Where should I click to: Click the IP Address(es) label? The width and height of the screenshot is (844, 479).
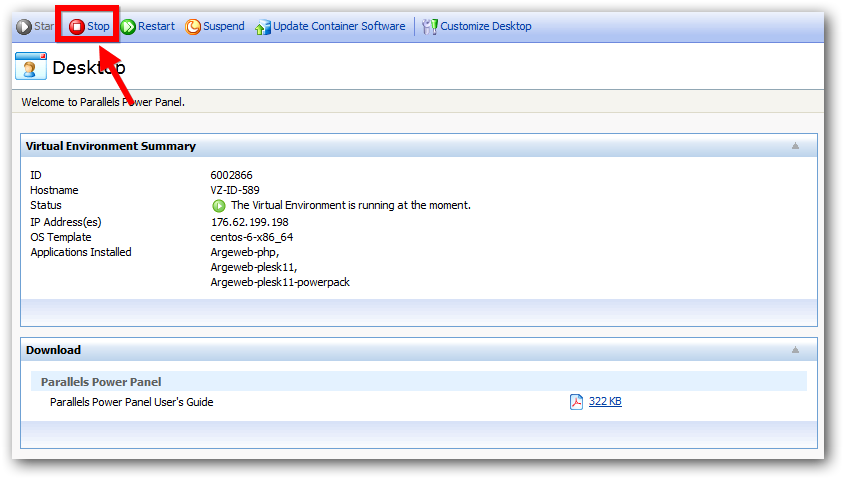click(x=66, y=222)
